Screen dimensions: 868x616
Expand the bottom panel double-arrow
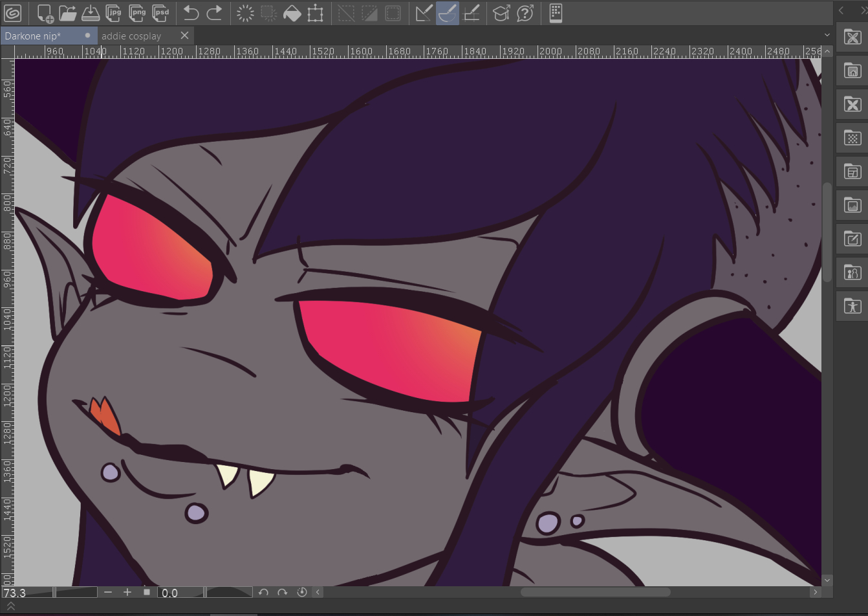10,606
